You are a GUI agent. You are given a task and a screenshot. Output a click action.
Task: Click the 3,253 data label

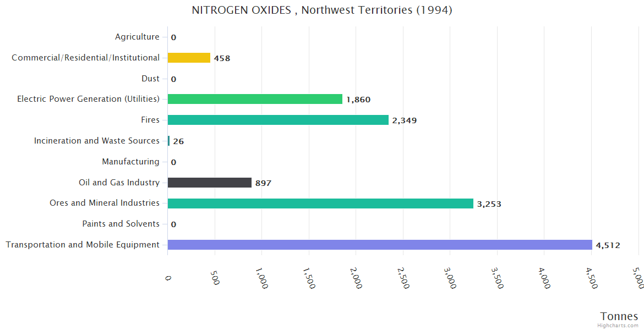tap(489, 204)
